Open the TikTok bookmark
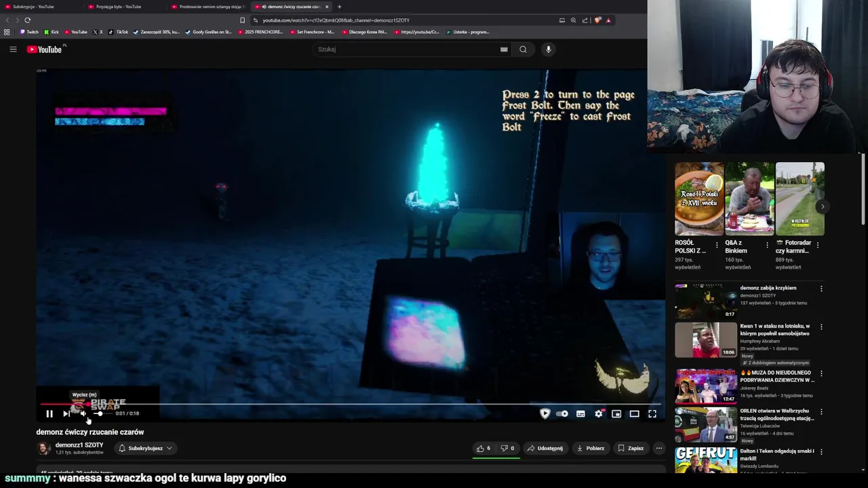Viewport: 868px width, 488px height. point(119,32)
